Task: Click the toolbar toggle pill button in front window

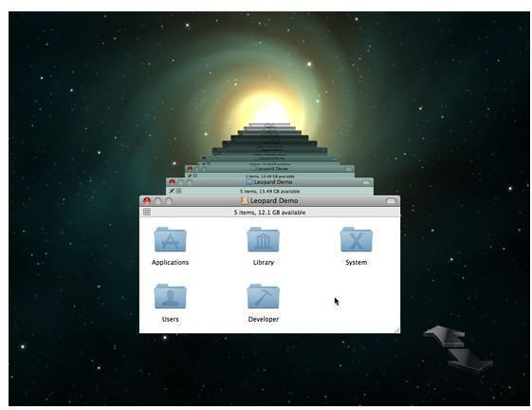Action: [391, 201]
